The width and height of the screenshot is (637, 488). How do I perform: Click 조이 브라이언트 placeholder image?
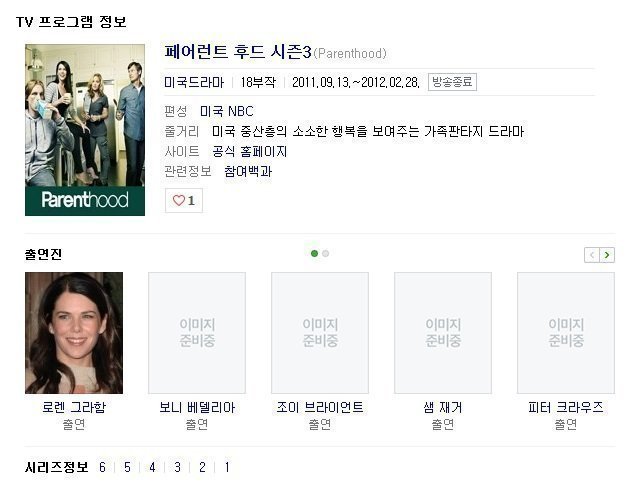coord(320,333)
